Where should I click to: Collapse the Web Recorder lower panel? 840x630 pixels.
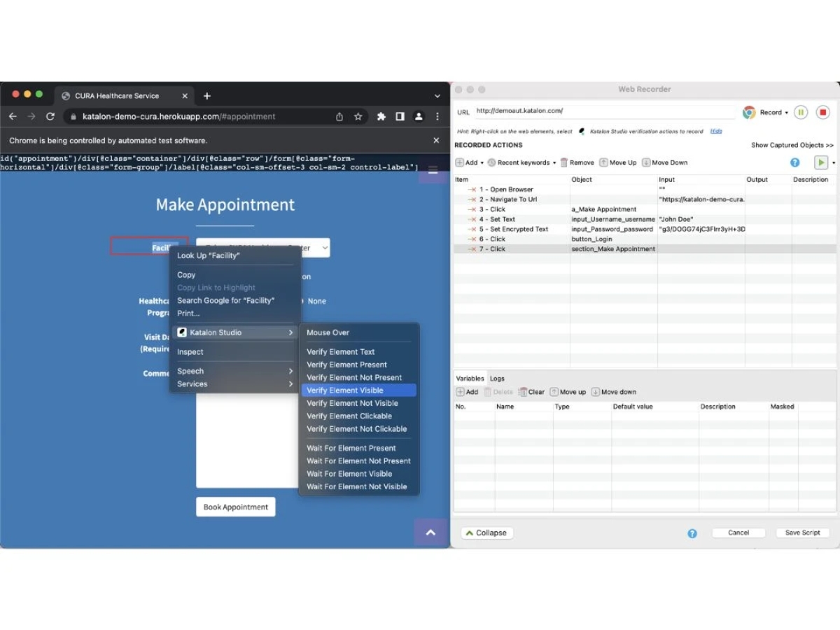(x=486, y=533)
